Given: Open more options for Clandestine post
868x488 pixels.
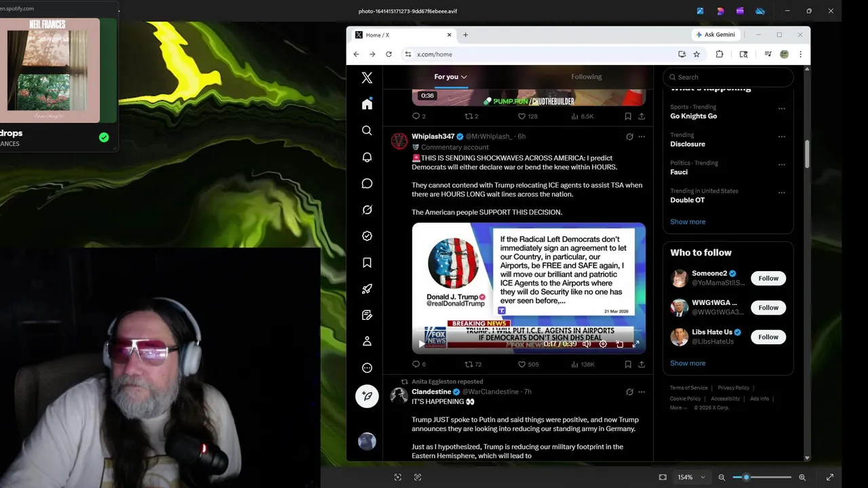Looking at the screenshot, I should tap(642, 392).
